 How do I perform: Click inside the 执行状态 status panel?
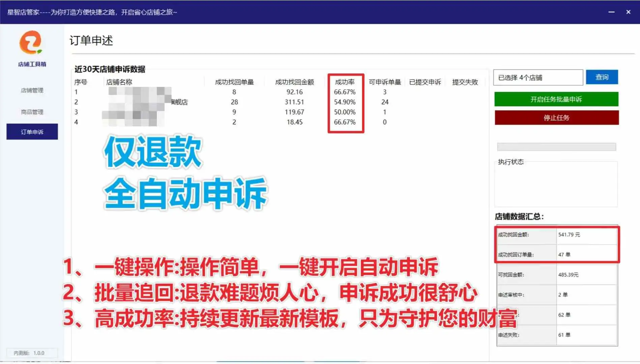click(x=556, y=184)
